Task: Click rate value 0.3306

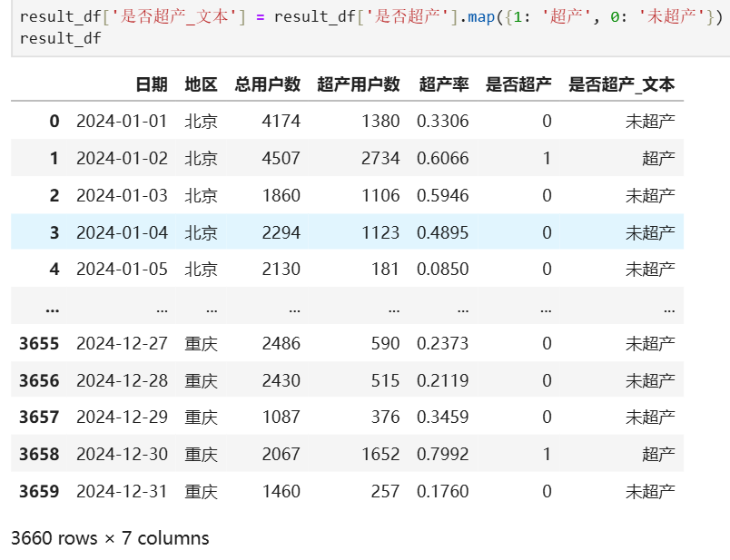Action: coord(443,121)
